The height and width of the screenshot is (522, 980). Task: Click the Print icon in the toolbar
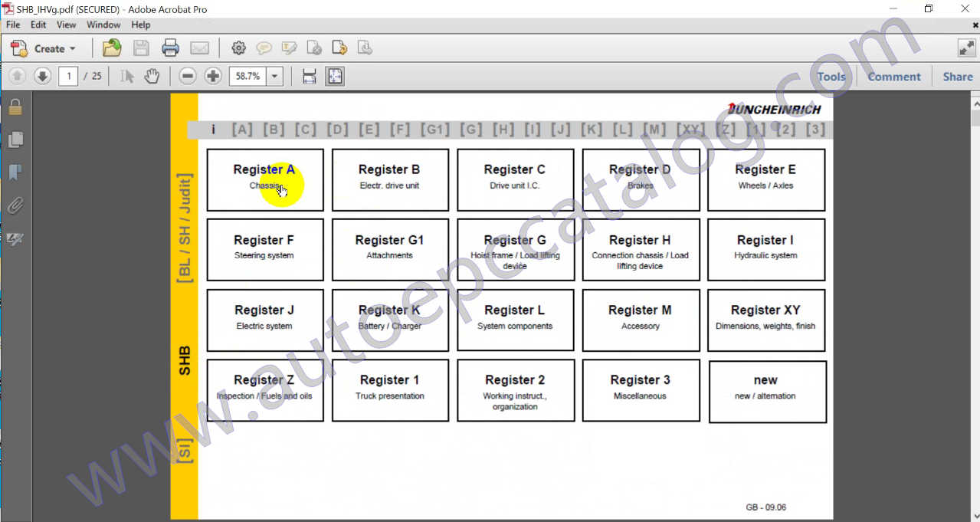170,48
